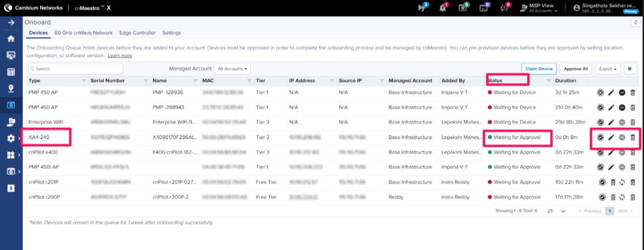
Task: Focus the Search input field
Action: [x=75, y=69]
